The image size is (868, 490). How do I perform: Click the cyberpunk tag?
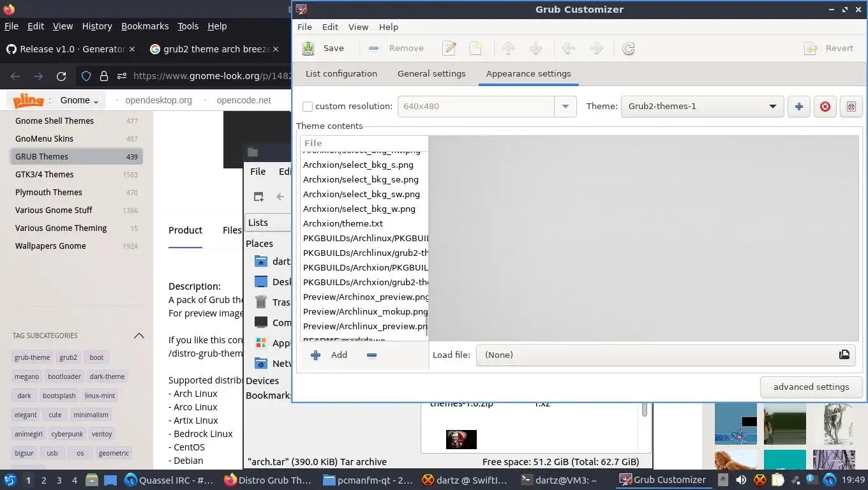pos(67,434)
